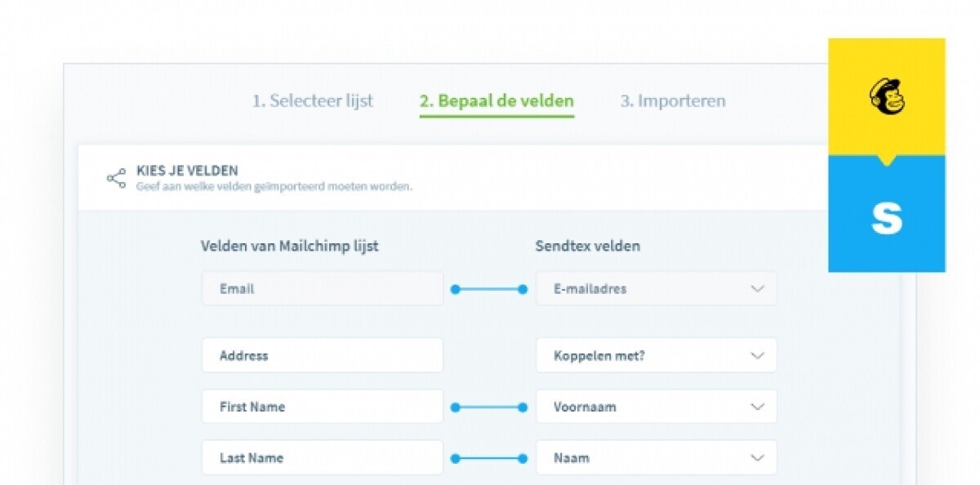
Task: Switch to step 3. Importeren
Action: pos(672,101)
